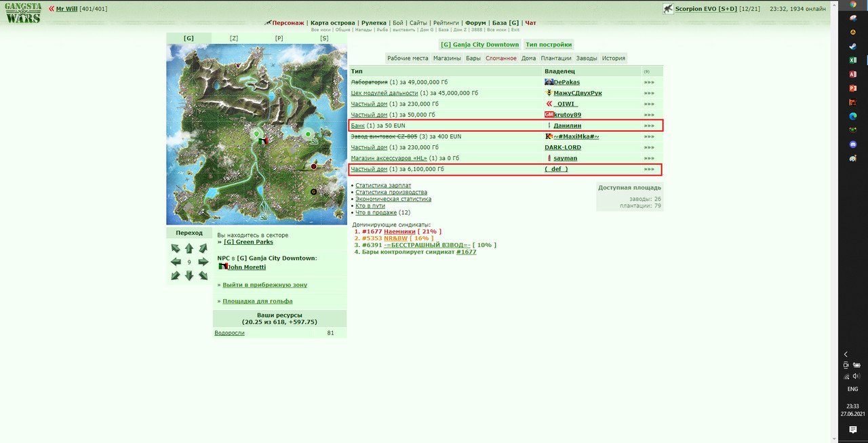This screenshot has height=443, width=868.
Task: Expand details arrows for Цех модулей дальности row
Action: (649, 93)
